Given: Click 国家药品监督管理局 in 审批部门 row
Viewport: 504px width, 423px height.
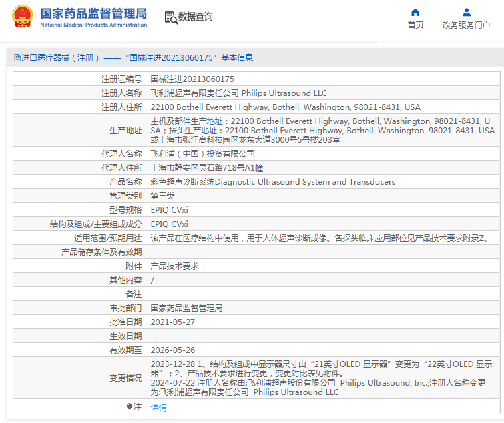Looking at the screenshot, I should pyautogui.click(x=186, y=308).
